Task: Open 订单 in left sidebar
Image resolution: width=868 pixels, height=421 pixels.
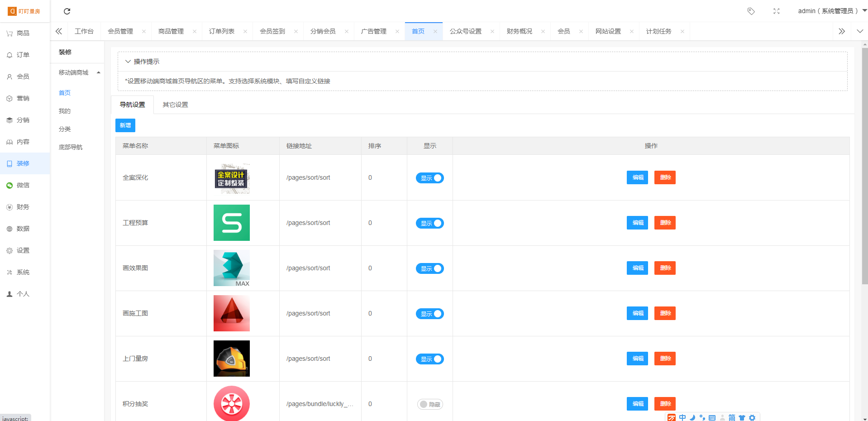Action: tap(25, 55)
